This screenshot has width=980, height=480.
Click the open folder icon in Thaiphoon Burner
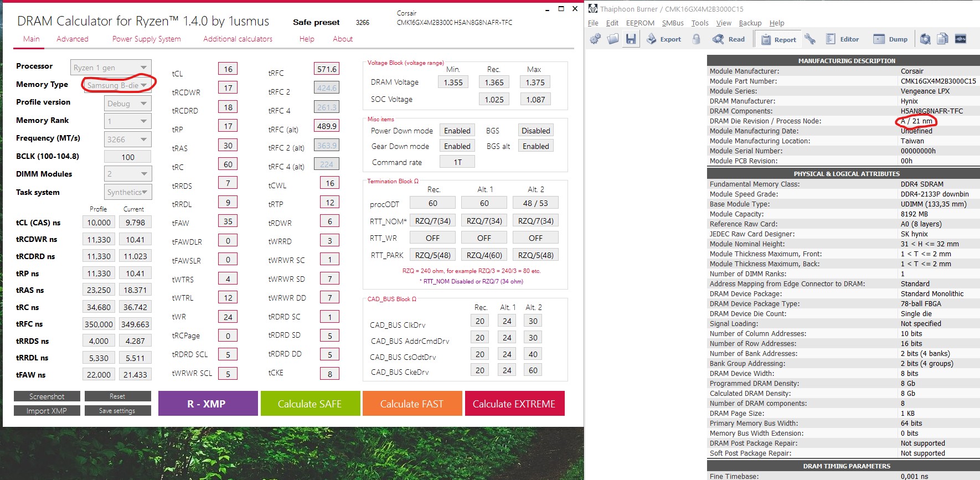click(x=613, y=39)
